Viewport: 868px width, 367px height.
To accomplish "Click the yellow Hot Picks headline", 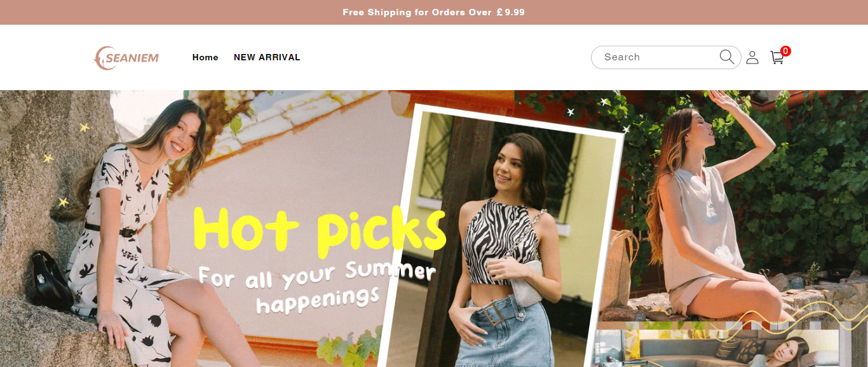I will (x=319, y=229).
